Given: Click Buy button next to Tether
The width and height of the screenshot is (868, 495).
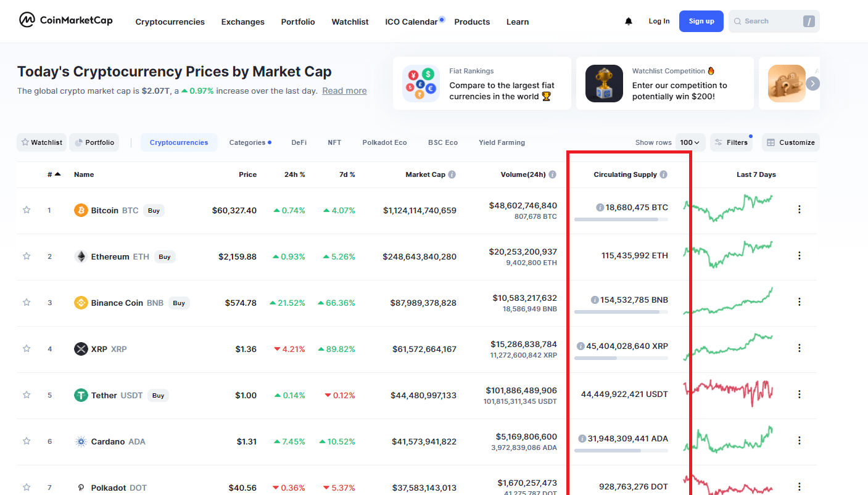Looking at the screenshot, I should click(158, 395).
